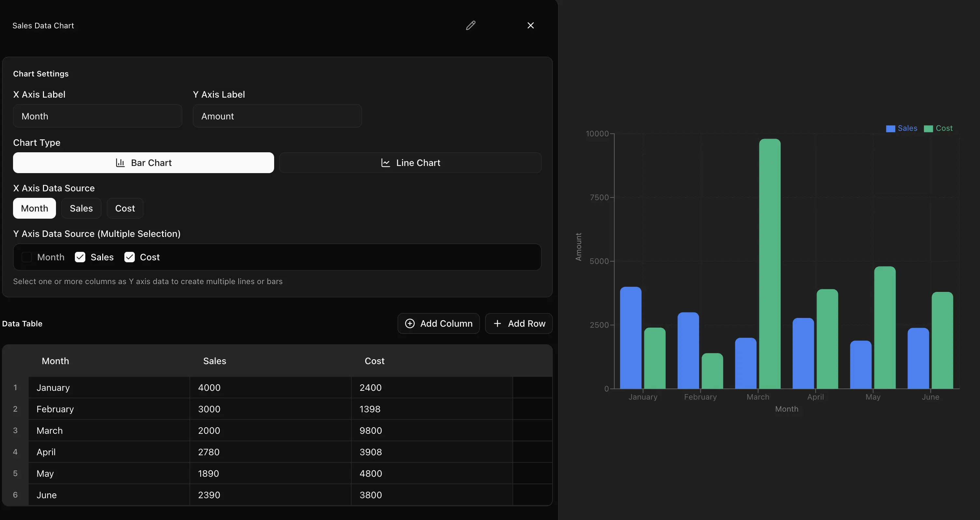The width and height of the screenshot is (980, 520).
Task: Click the pencil edit title icon
Action: point(470,25)
